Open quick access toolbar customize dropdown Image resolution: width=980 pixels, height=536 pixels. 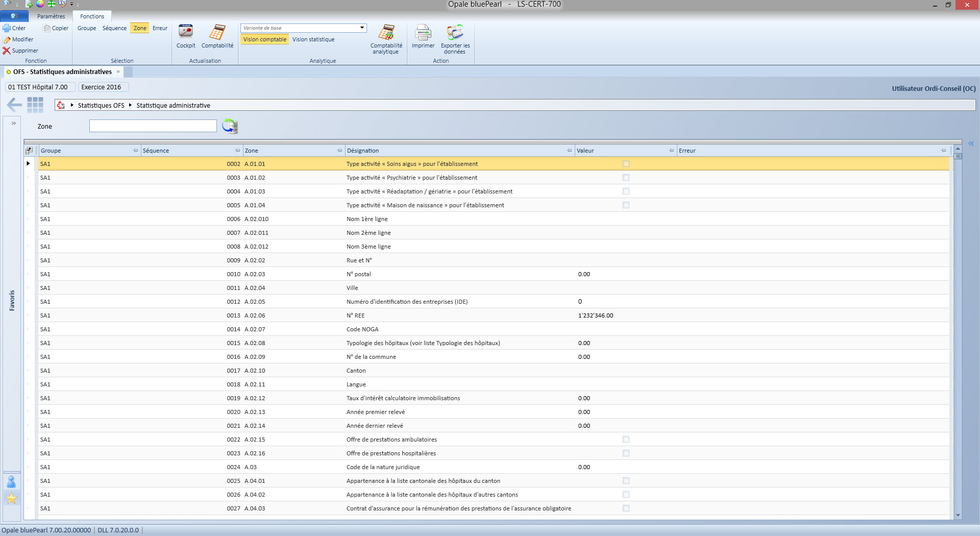tap(71, 4)
